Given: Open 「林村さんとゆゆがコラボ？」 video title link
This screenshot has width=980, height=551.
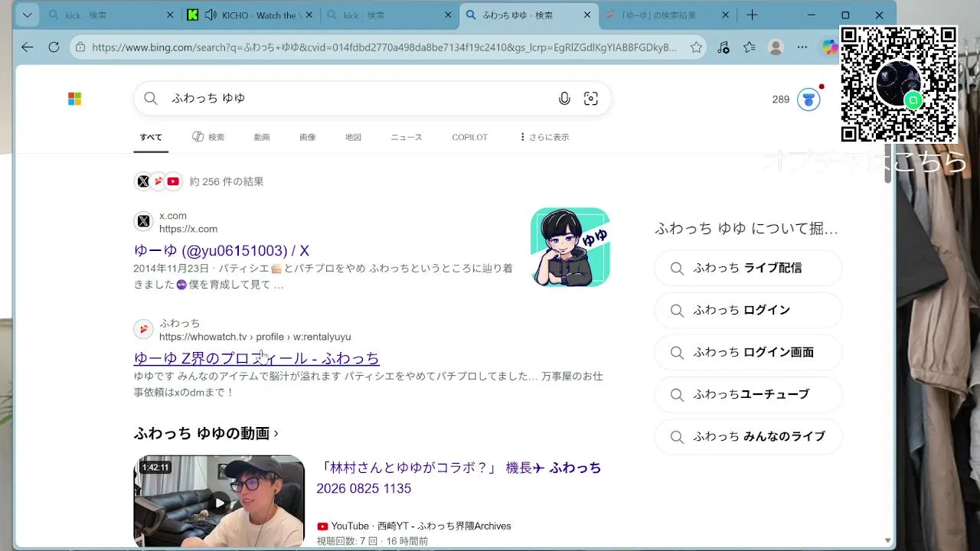Looking at the screenshot, I should pos(459,478).
